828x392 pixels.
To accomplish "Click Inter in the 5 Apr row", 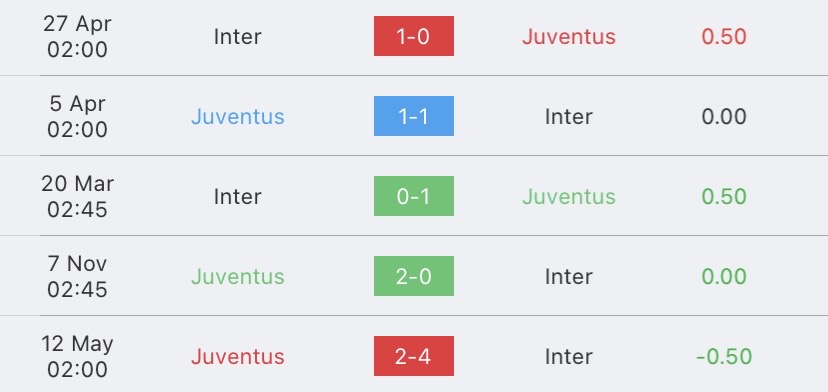I will [x=569, y=117].
